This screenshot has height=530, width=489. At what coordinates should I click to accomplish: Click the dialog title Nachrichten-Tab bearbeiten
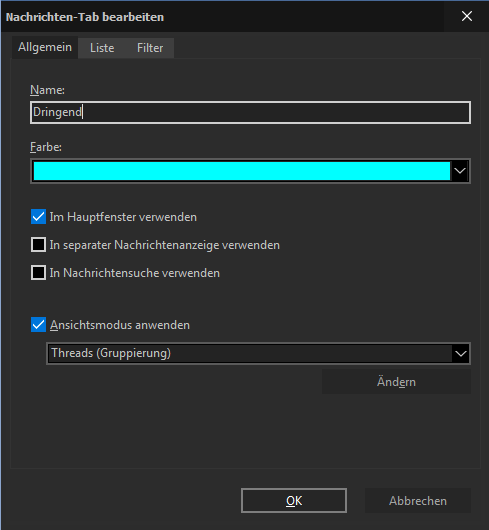coord(85,17)
